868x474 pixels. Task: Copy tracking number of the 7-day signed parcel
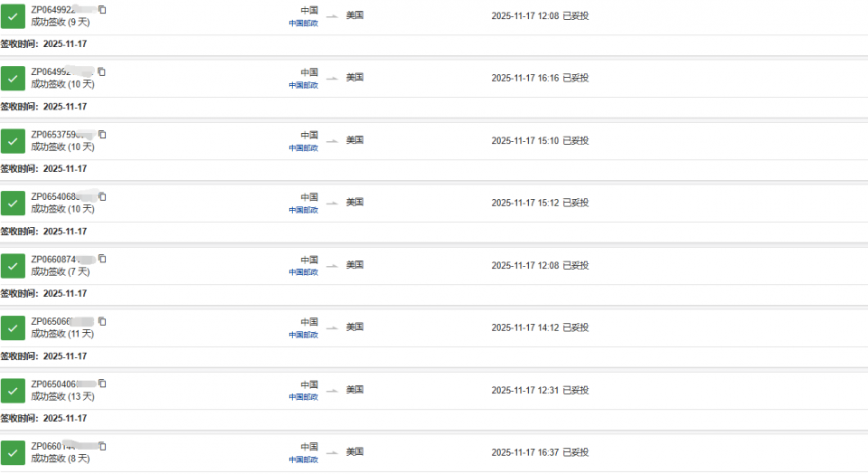[x=102, y=259]
